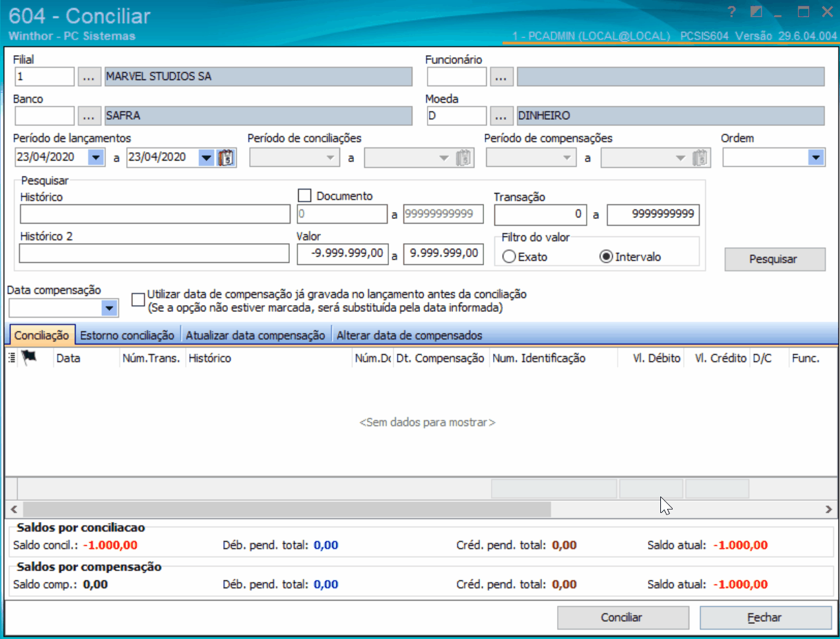Click the horizontal scrollbar thumb

286,509
